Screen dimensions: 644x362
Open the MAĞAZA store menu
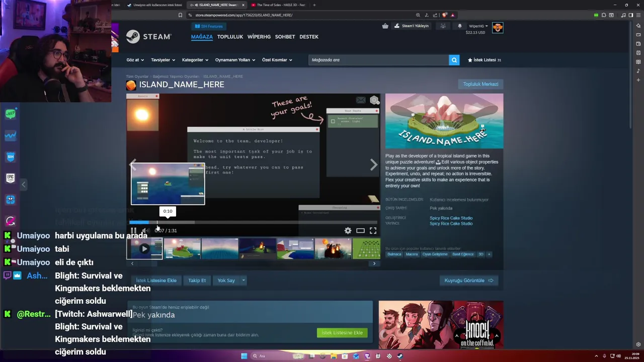tap(202, 37)
